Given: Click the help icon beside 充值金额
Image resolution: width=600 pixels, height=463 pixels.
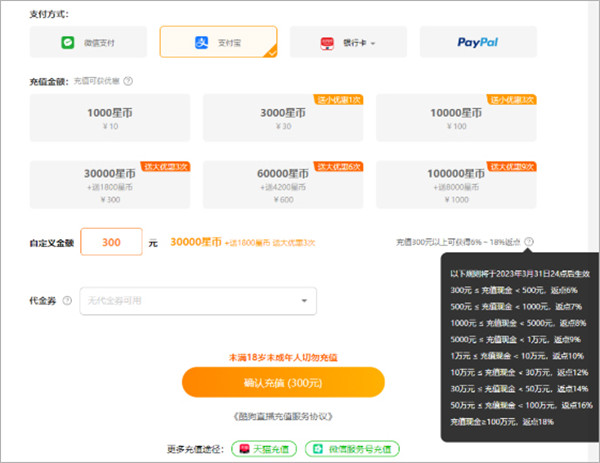Looking at the screenshot, I should (x=129, y=80).
